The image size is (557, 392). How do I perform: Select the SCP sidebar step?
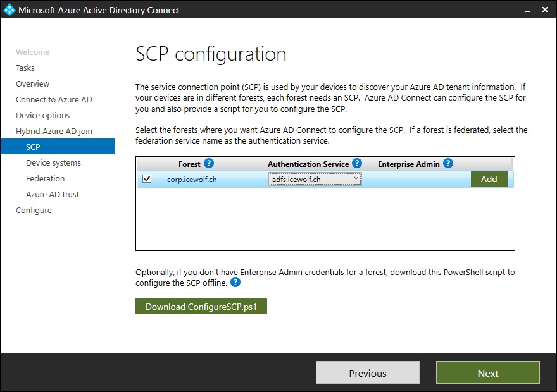[58, 147]
